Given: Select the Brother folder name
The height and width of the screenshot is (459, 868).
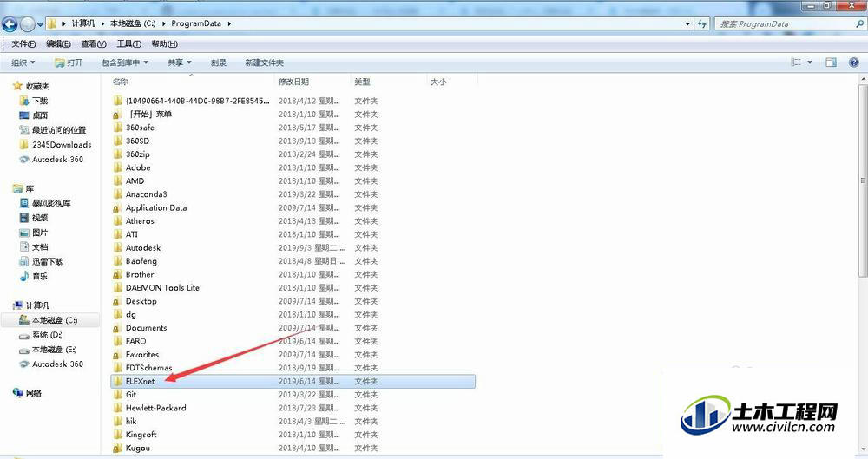Looking at the screenshot, I should (140, 274).
